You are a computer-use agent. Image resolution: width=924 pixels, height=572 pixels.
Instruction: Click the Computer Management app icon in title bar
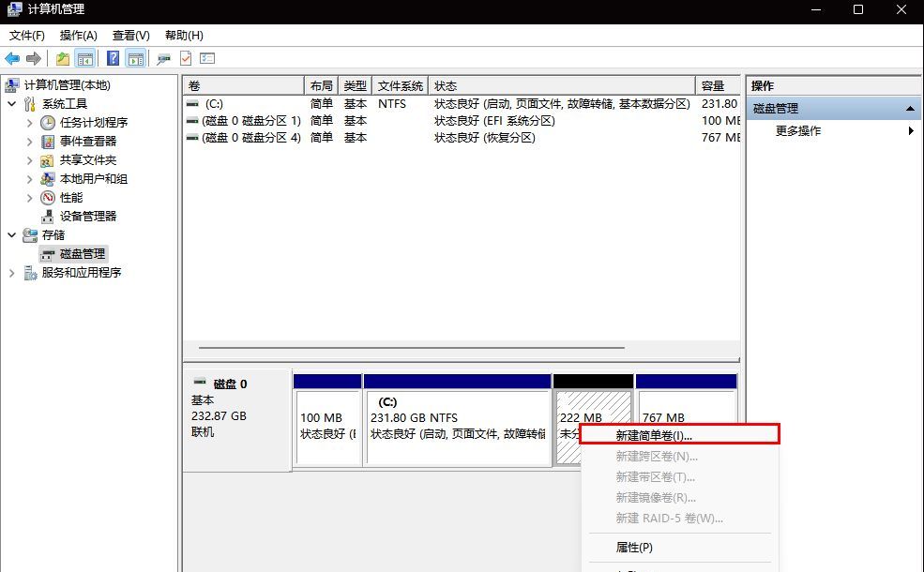[14, 9]
